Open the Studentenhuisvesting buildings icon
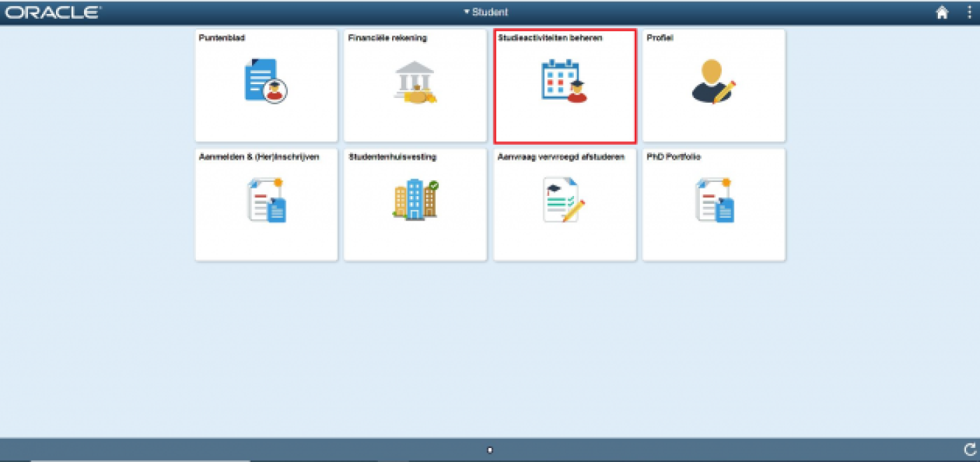The width and height of the screenshot is (980, 462). coord(415,199)
